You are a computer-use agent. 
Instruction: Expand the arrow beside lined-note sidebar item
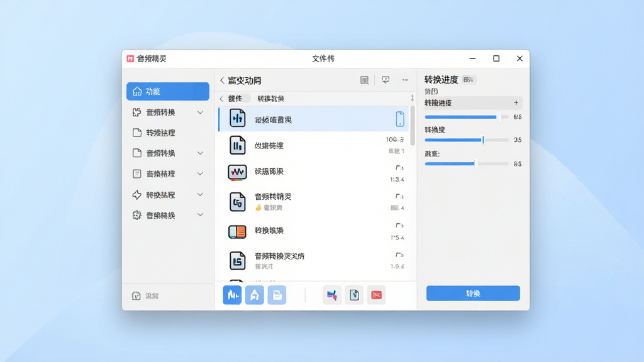[x=200, y=173]
